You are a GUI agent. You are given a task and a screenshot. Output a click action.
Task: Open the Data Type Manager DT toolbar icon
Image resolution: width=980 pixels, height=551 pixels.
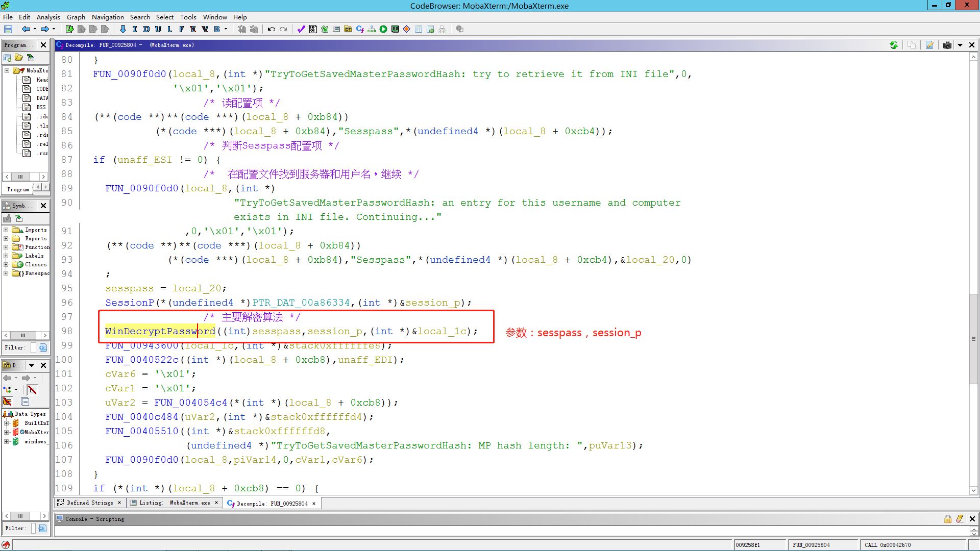point(348,29)
